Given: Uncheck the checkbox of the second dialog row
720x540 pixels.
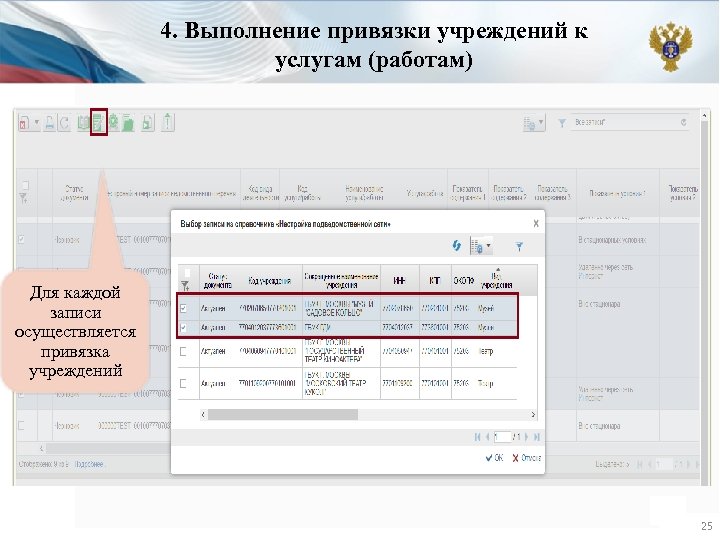Looking at the screenshot, I should click(x=184, y=327).
